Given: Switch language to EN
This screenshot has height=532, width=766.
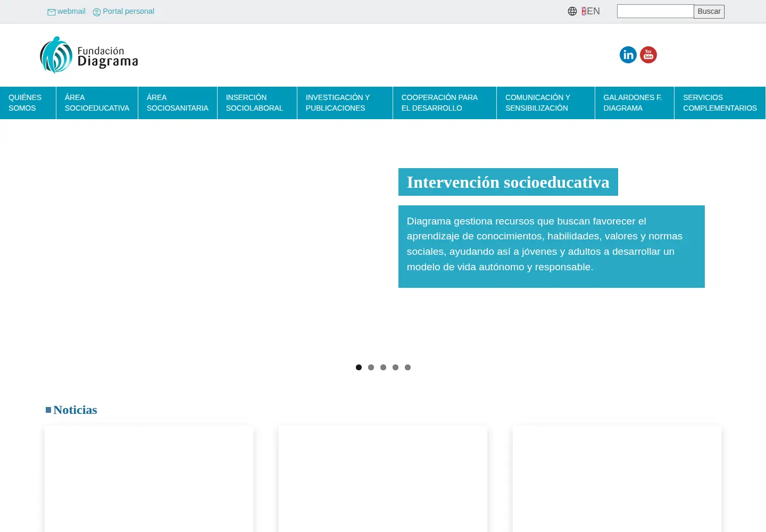Looking at the screenshot, I should click(590, 11).
